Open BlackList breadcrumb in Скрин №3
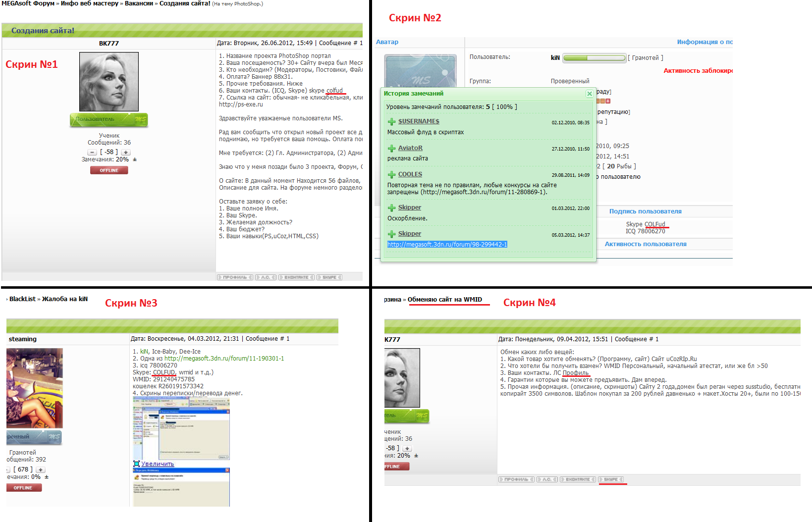The width and height of the screenshot is (812, 522). tap(22, 299)
